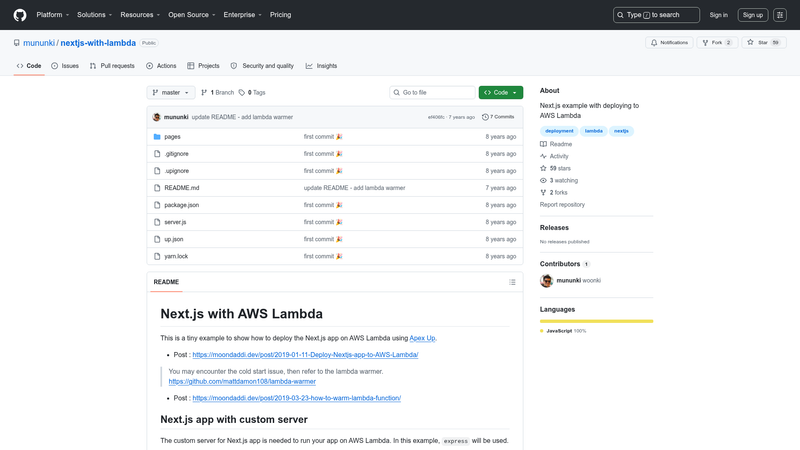
Task: Click the repository book icon beside mununki
Action: click(x=17, y=43)
